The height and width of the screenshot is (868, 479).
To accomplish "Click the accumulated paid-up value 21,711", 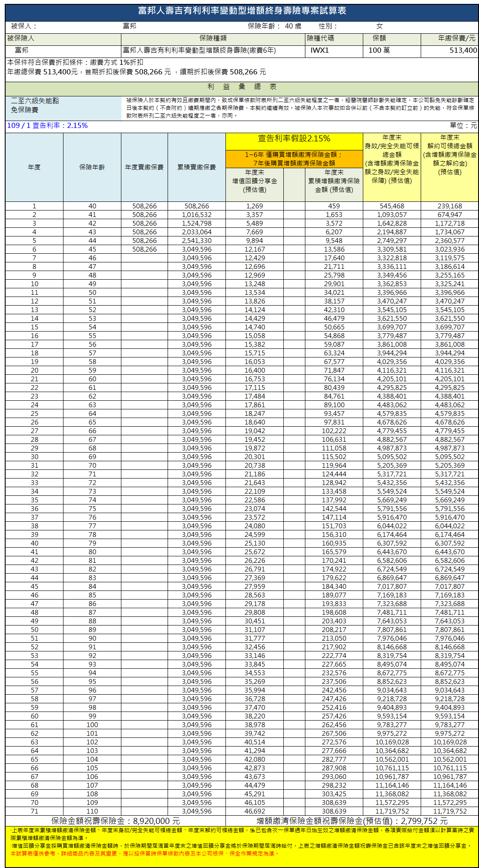I will tap(334, 267).
